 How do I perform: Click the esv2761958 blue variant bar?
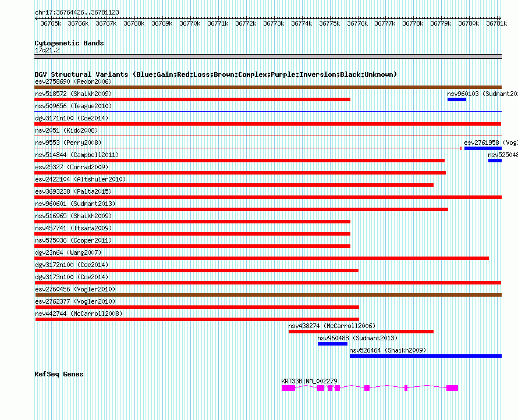482,148
